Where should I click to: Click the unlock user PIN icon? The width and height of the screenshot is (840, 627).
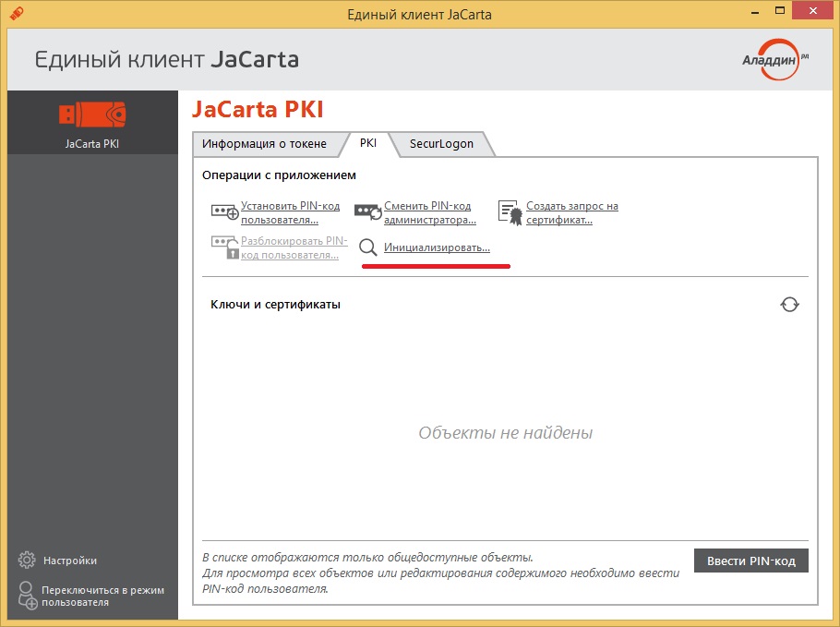[225, 247]
